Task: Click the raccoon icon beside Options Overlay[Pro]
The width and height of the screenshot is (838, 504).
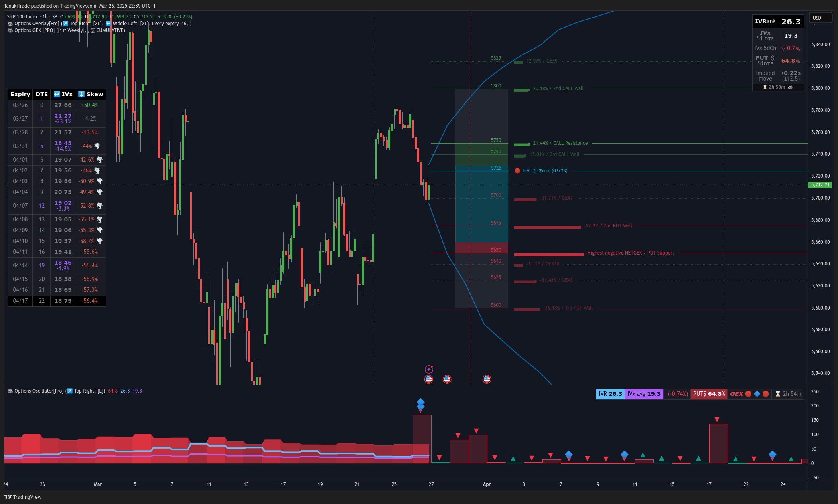Action: click(x=10, y=24)
